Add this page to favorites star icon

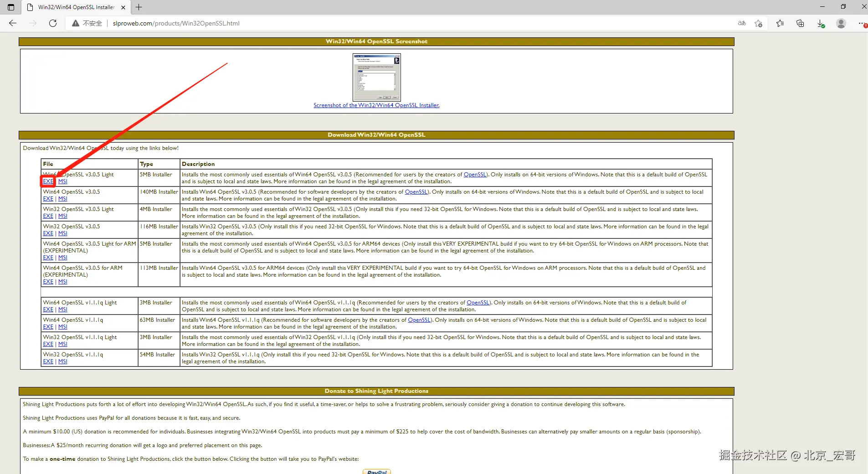[x=758, y=23]
